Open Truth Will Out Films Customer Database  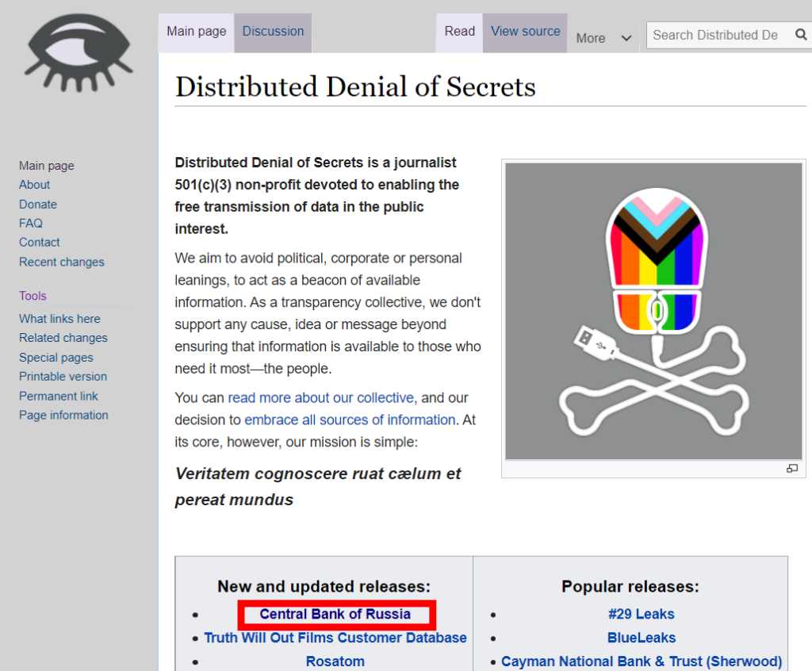pos(335,638)
